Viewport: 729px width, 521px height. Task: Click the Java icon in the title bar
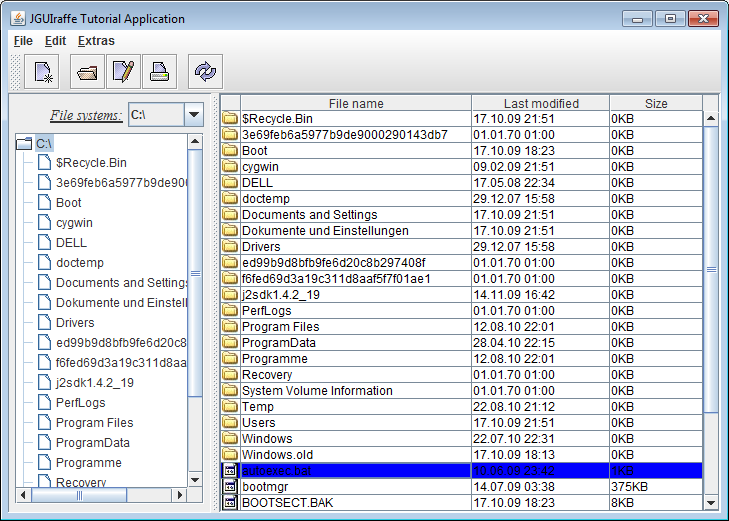(x=18, y=19)
